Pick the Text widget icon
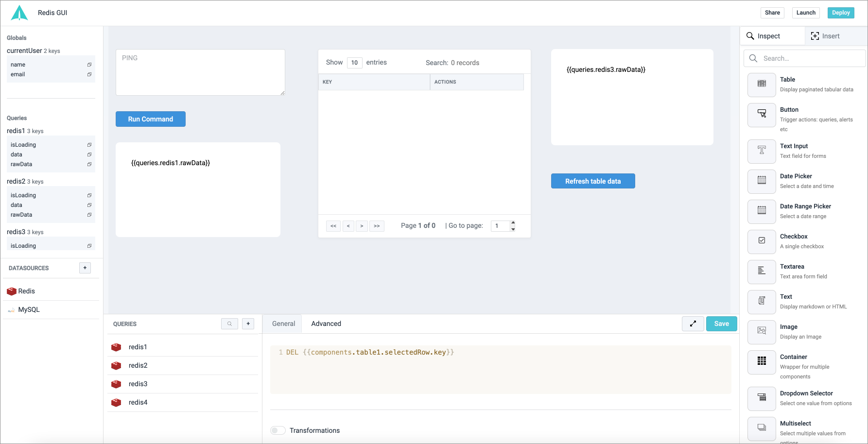Image resolution: width=868 pixels, height=444 pixels. coord(762,302)
